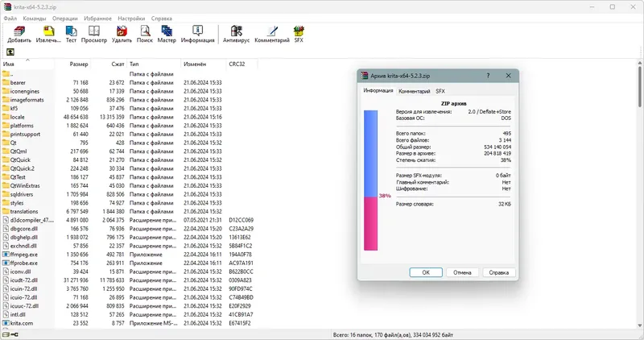
Task: Open the Справка menu
Action: coord(162,19)
